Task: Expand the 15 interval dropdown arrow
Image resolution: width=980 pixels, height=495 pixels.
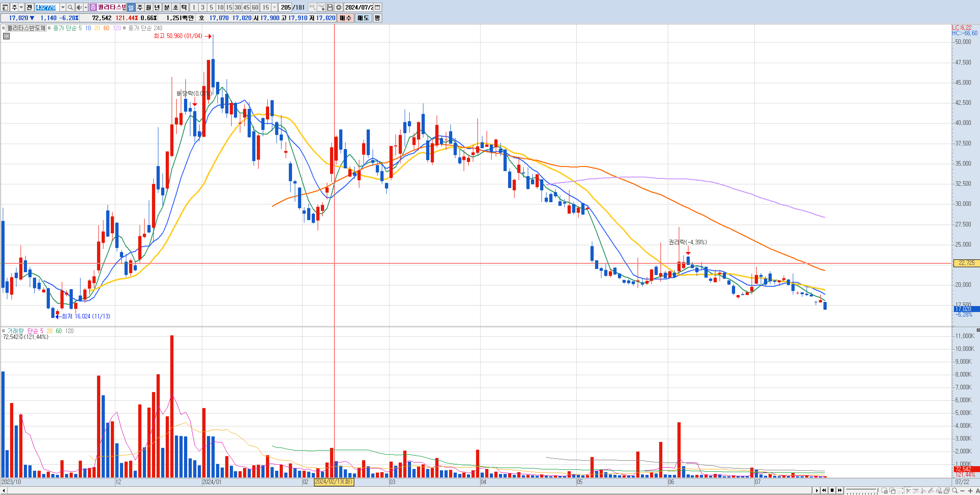Action: coord(274,7)
